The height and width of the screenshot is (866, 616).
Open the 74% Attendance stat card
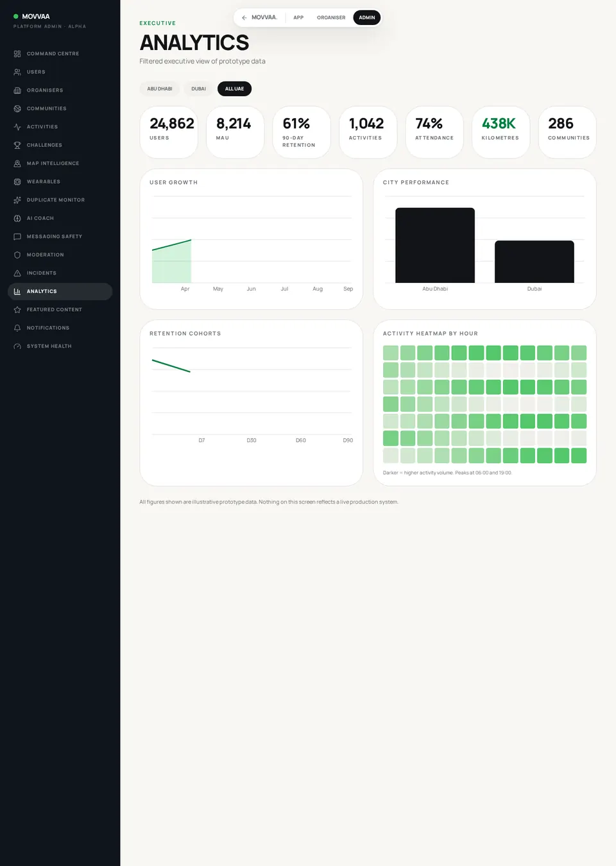point(434,132)
